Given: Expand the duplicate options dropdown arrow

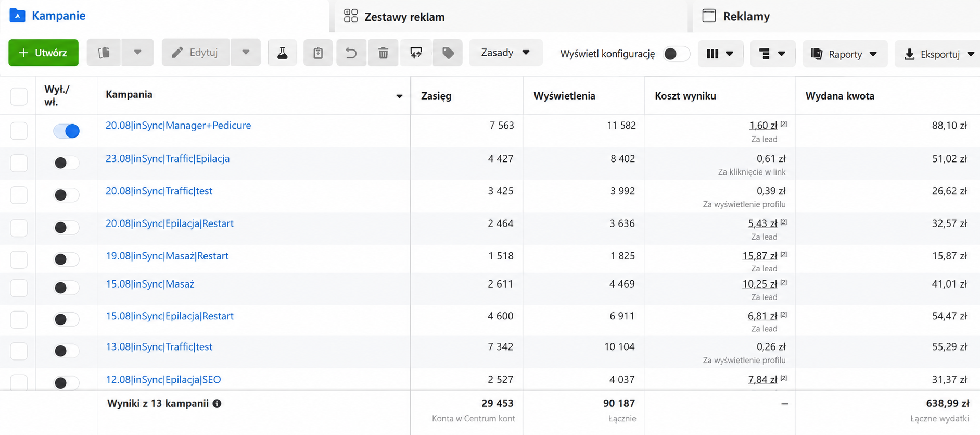Looking at the screenshot, I should coord(137,53).
